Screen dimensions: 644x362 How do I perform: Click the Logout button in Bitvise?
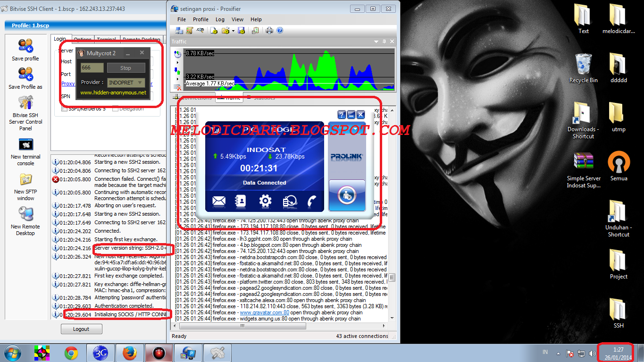point(81,329)
